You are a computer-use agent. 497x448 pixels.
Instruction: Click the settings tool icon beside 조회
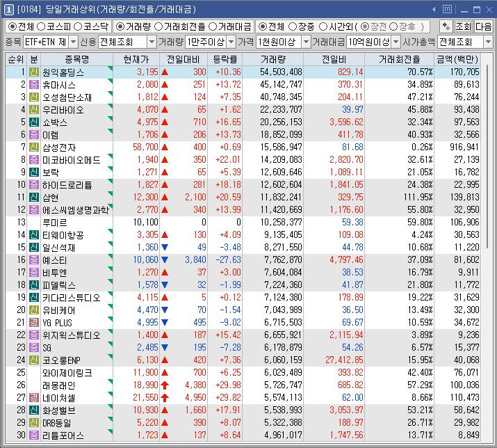(446, 26)
